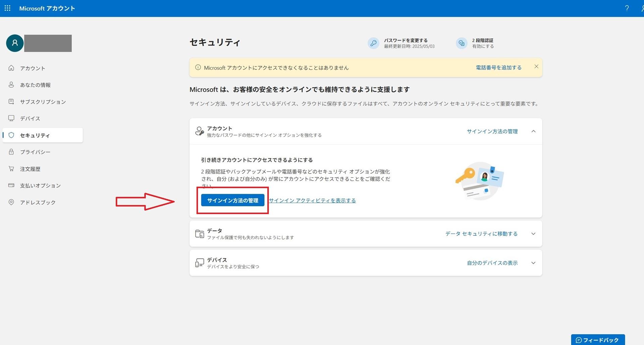The image size is (644, 345).
Task: Expand the データ section chevron
Action: tap(533, 234)
